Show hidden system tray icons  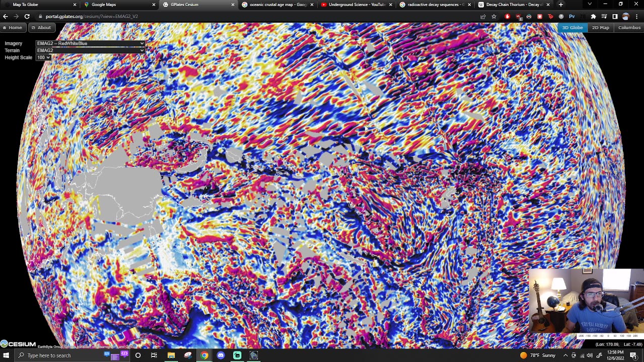click(x=566, y=355)
